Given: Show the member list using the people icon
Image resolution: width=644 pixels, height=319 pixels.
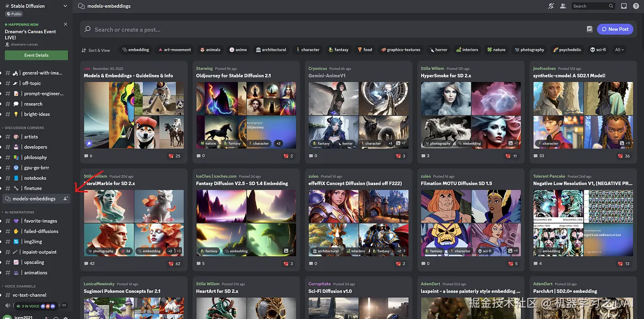Looking at the screenshot, I should pos(563,6).
